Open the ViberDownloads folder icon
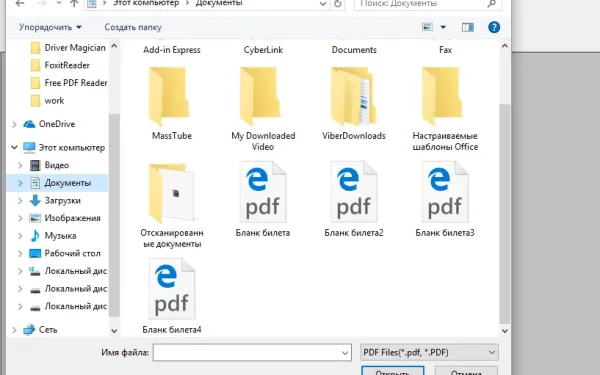Viewport: 600px width, 375px height. coord(354,96)
